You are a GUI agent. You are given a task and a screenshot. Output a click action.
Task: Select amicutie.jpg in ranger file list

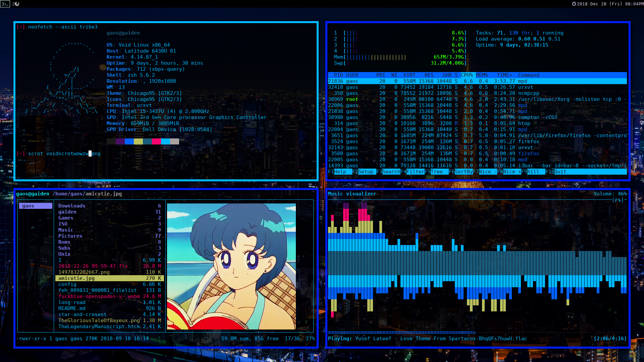pyautogui.click(x=109, y=278)
